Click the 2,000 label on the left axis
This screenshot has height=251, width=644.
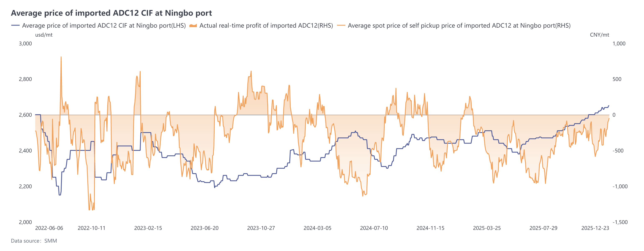point(25,222)
